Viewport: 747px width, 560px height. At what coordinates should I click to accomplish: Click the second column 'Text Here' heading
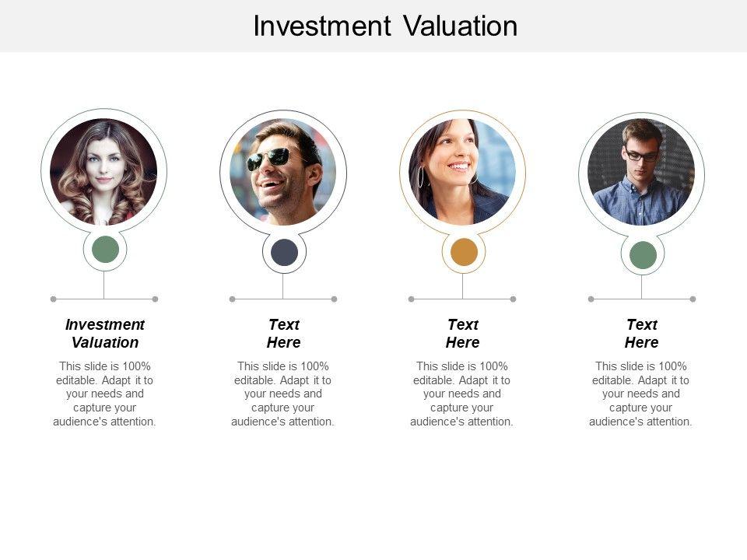pos(284,333)
